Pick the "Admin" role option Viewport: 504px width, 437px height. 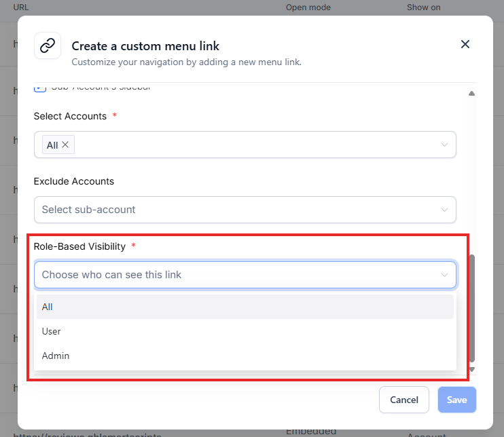[56, 356]
